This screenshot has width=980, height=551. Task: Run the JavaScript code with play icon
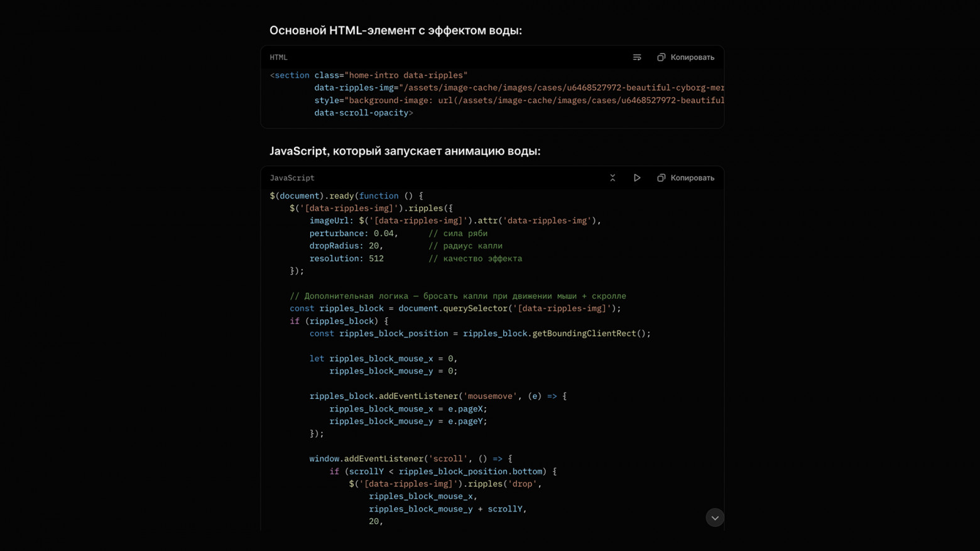(x=637, y=178)
